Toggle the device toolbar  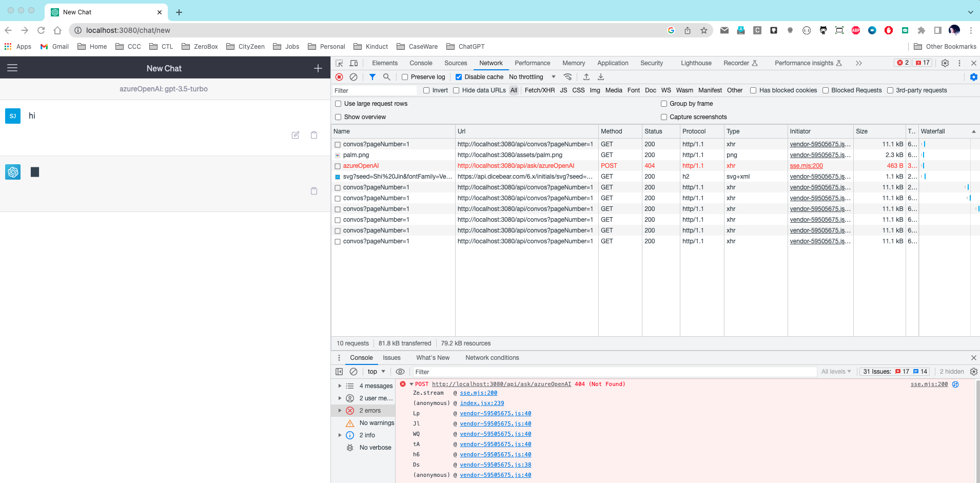[x=353, y=63]
